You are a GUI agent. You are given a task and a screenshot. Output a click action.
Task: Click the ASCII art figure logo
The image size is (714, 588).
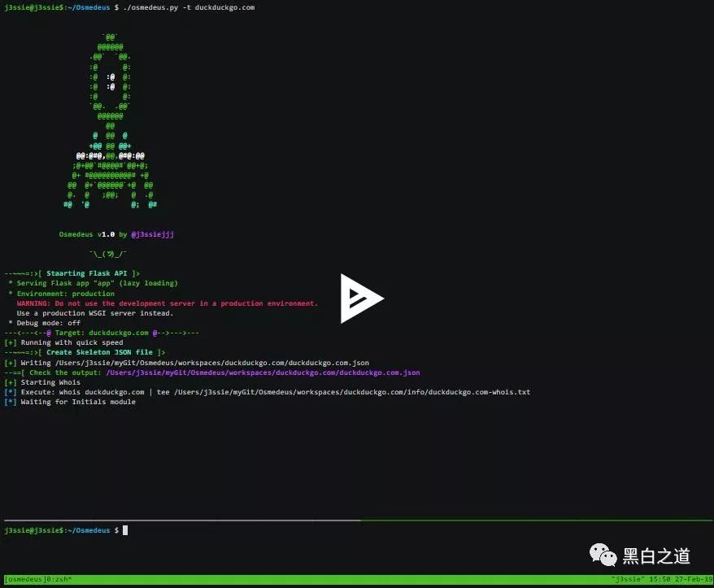tap(111, 121)
